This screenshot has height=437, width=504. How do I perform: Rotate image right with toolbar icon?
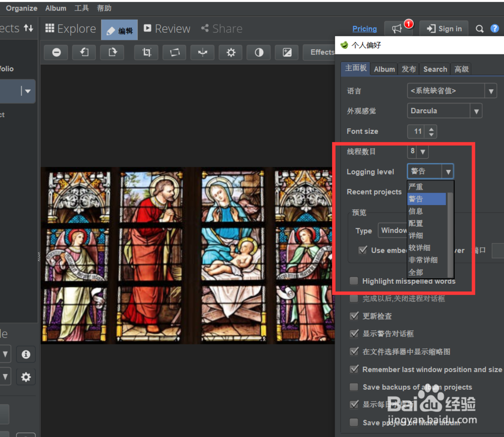click(112, 52)
